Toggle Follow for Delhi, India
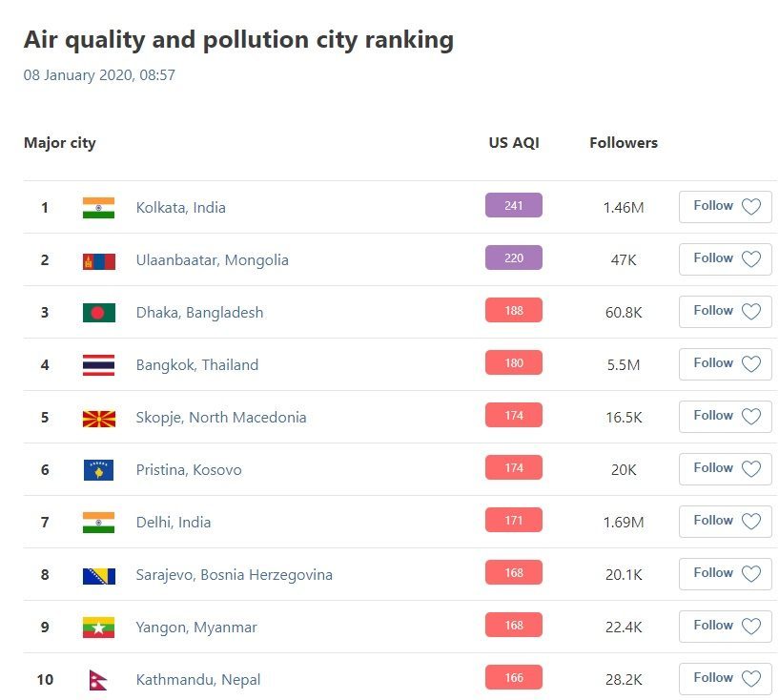The height and width of the screenshot is (700, 779). point(725,522)
